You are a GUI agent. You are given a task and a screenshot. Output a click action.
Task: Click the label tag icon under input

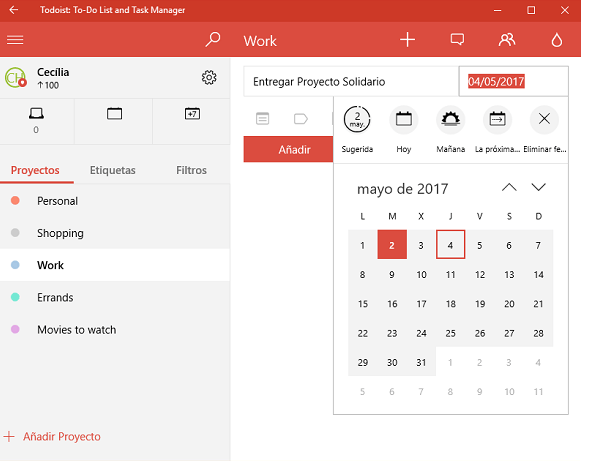(301, 119)
